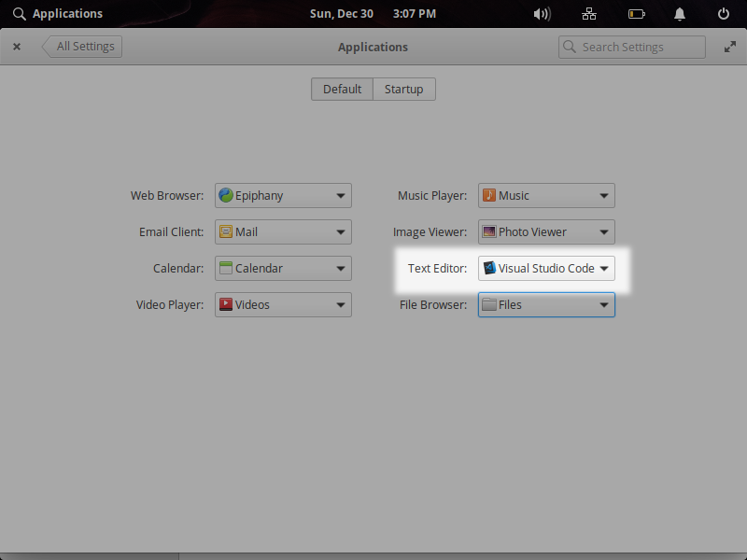Switch to the Startup tab

point(404,89)
